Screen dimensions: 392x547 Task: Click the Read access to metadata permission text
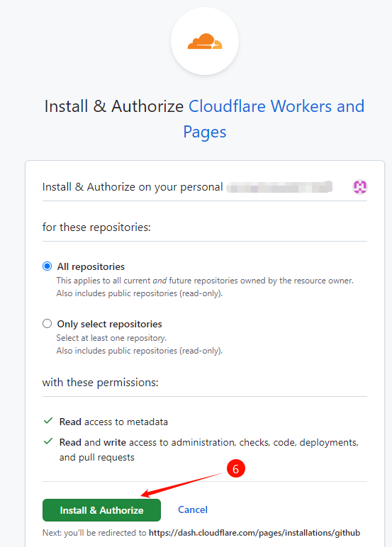(x=113, y=422)
